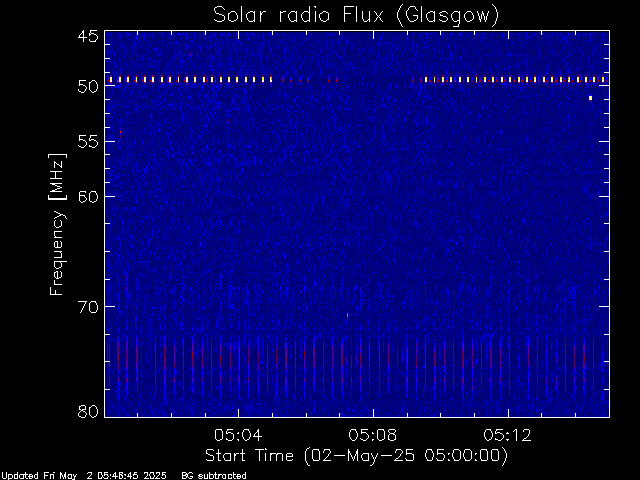640x480 pixels.
Task: Click the 05:08 time tick label
Action: pyautogui.click(x=373, y=435)
